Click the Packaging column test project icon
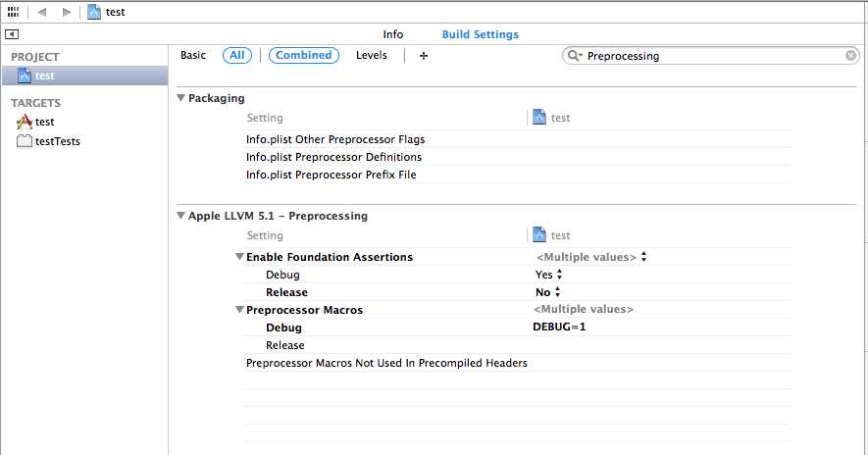 pos(539,117)
